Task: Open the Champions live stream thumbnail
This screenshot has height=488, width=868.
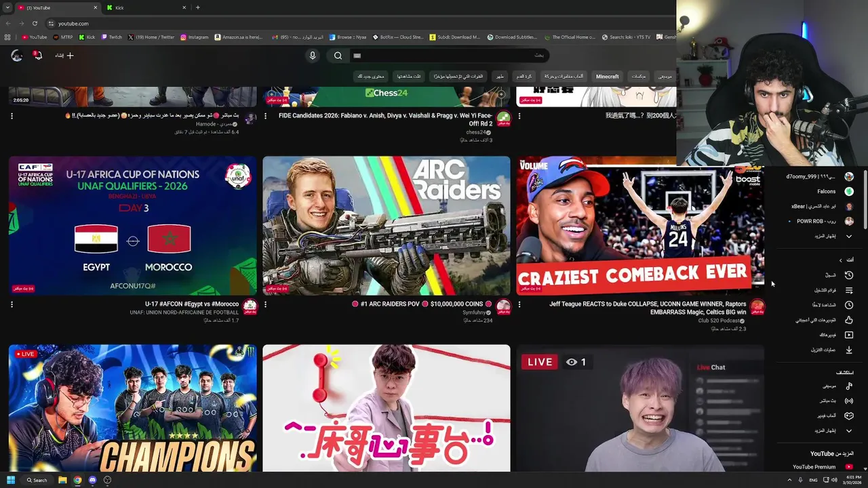Action: click(x=133, y=408)
